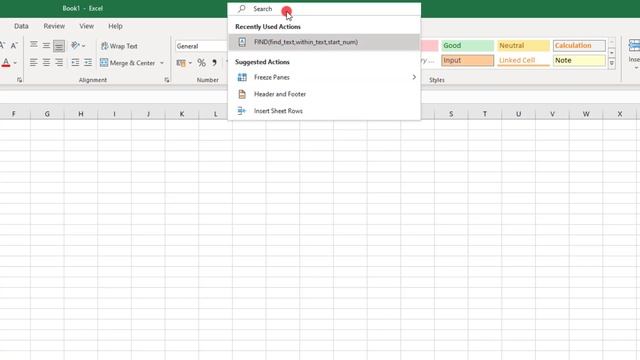Apply the Input cell style
The height and width of the screenshot is (360, 640).
(x=467, y=60)
